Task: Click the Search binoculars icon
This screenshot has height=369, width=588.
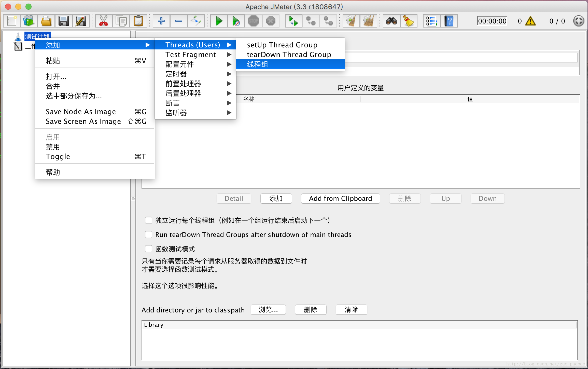Action: [391, 21]
